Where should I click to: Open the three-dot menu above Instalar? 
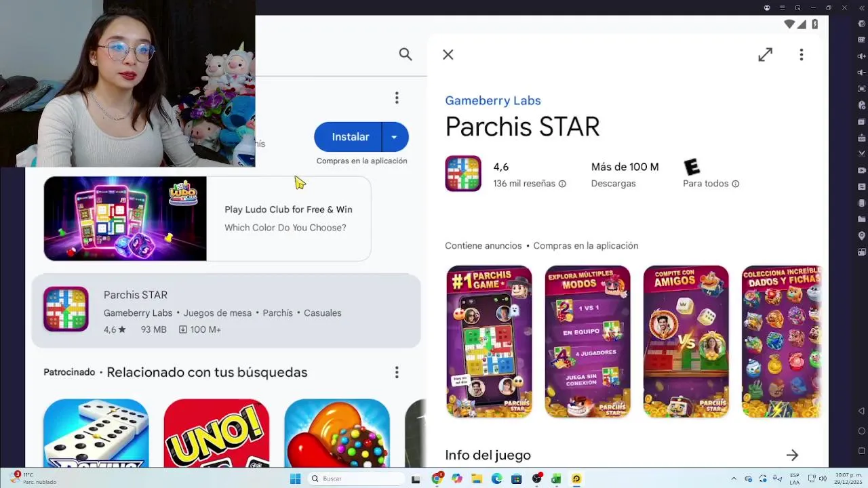[397, 98]
